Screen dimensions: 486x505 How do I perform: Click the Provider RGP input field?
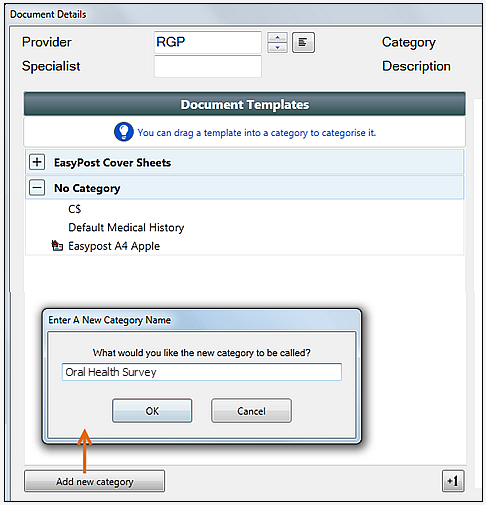[208, 42]
